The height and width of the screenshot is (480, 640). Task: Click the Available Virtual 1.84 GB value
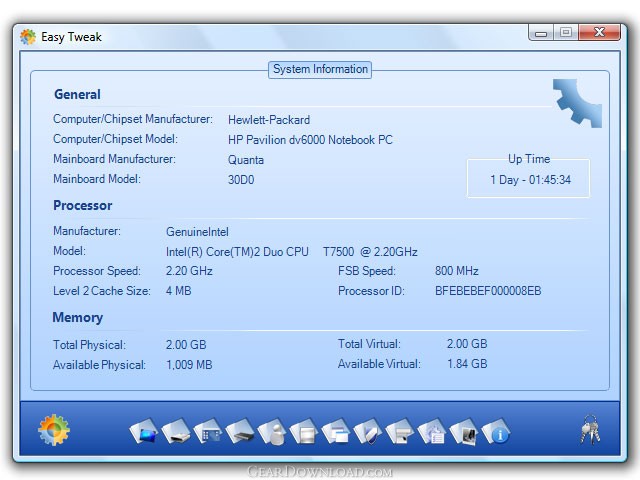tap(467, 364)
